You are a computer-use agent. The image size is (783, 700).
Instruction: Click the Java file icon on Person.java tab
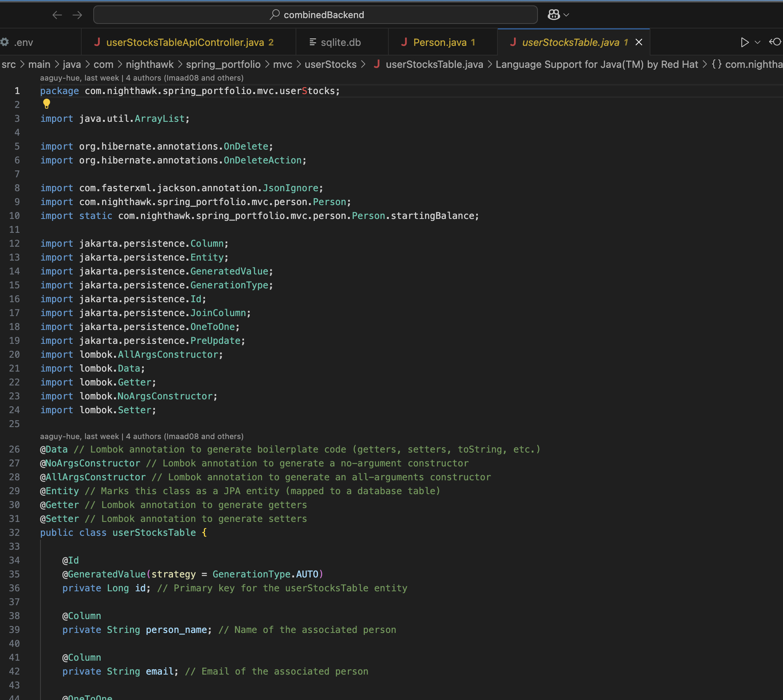404,42
